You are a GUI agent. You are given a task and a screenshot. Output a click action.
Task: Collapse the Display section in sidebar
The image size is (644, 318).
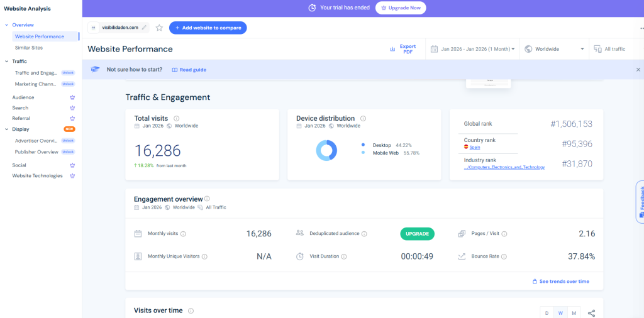(6, 129)
